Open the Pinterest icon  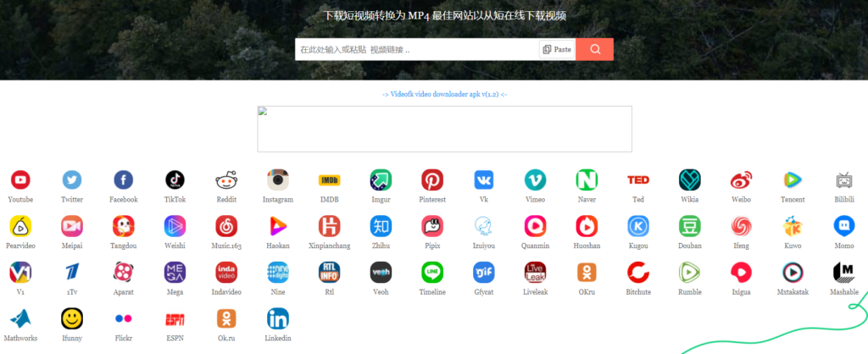tap(432, 180)
